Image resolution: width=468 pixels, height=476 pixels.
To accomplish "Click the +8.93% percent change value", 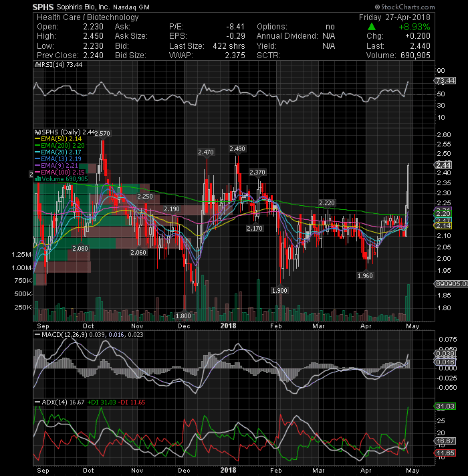I will pyautogui.click(x=415, y=27).
